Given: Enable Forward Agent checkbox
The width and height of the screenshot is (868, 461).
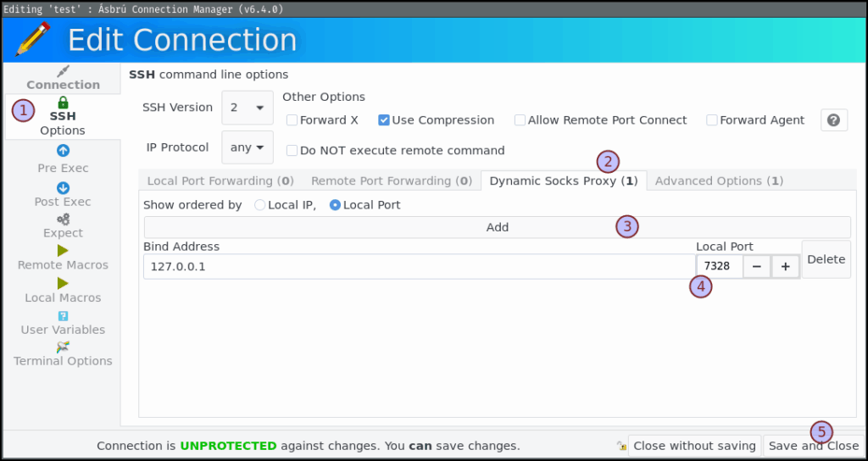Looking at the screenshot, I should 712,120.
